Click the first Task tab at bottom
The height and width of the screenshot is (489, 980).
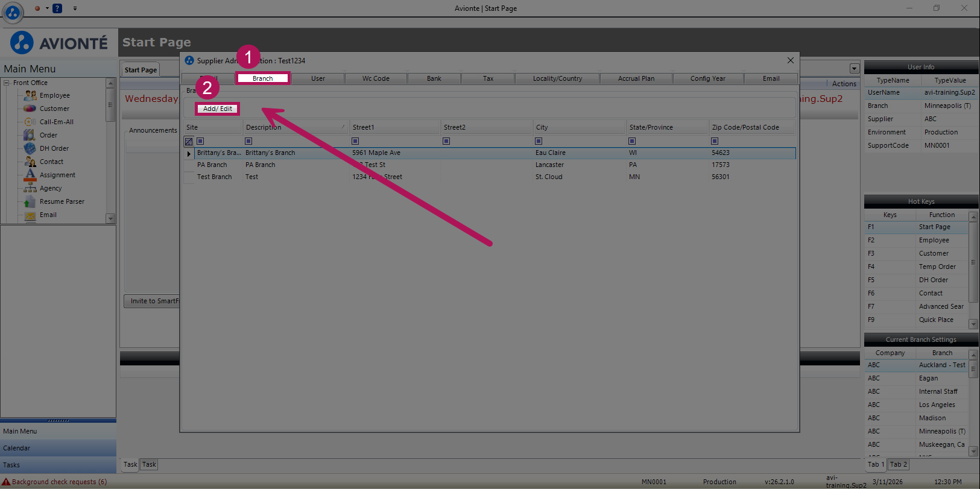130,464
